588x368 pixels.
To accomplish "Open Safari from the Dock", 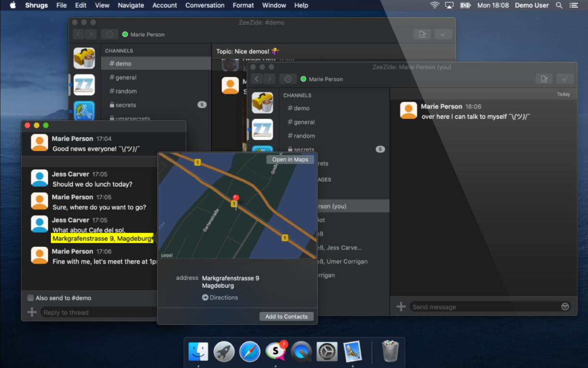I will point(250,352).
